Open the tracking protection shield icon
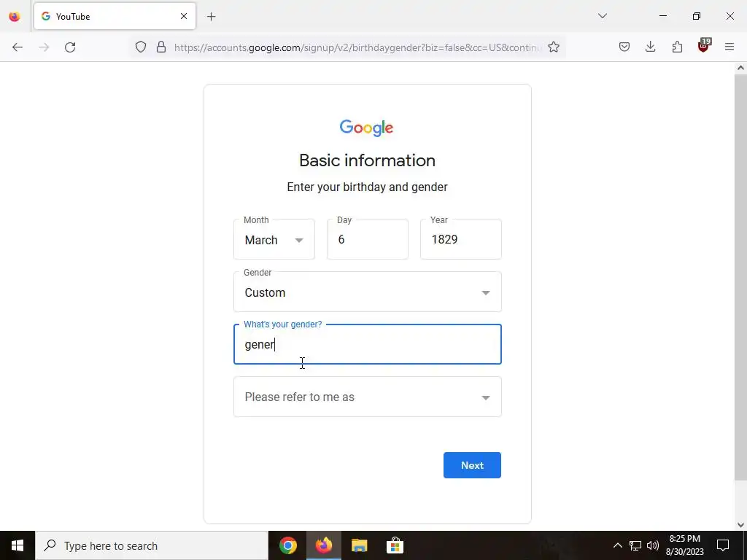 coord(141,47)
